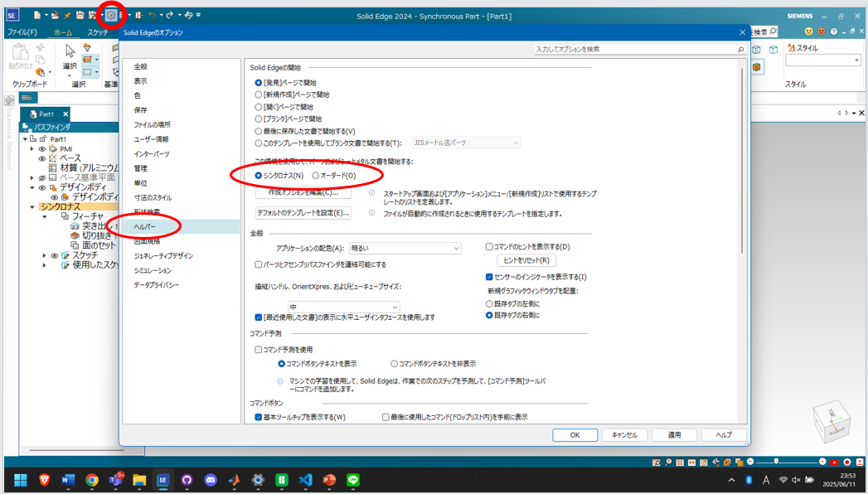Switch to the スケッチ ribbon tab
Viewport: 868px width, 494px height.
[98, 32]
